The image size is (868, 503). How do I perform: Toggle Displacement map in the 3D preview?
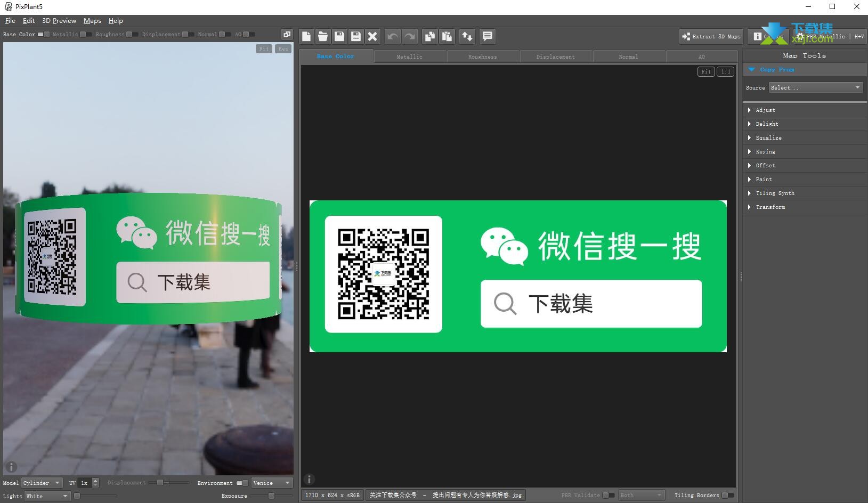188,35
